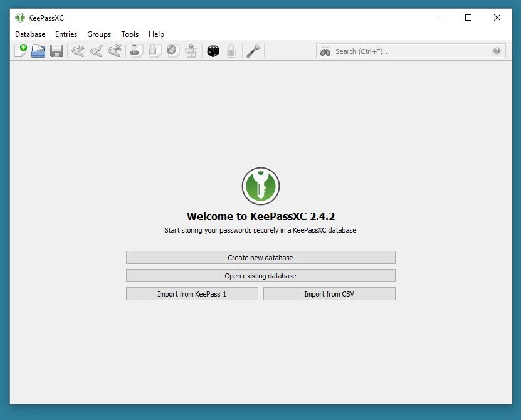Open the Help menu
Image resolution: width=521 pixels, height=420 pixels.
click(156, 34)
